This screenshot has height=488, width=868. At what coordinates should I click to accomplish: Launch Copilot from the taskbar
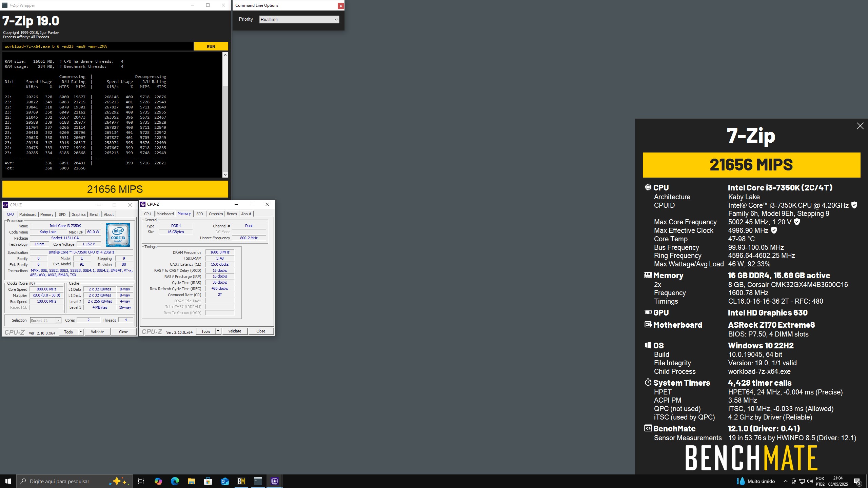point(158,481)
